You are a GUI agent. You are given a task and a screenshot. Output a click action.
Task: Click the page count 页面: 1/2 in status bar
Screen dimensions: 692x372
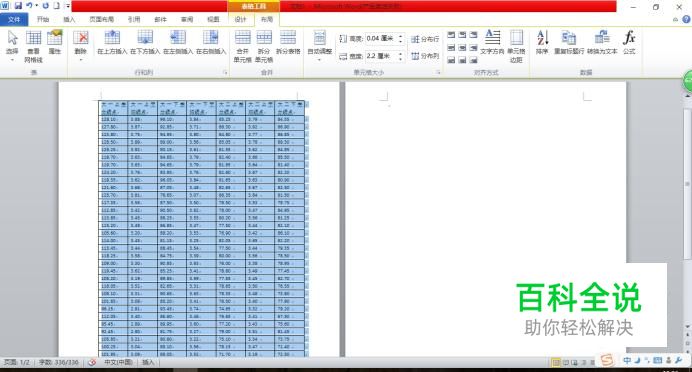coord(16,362)
